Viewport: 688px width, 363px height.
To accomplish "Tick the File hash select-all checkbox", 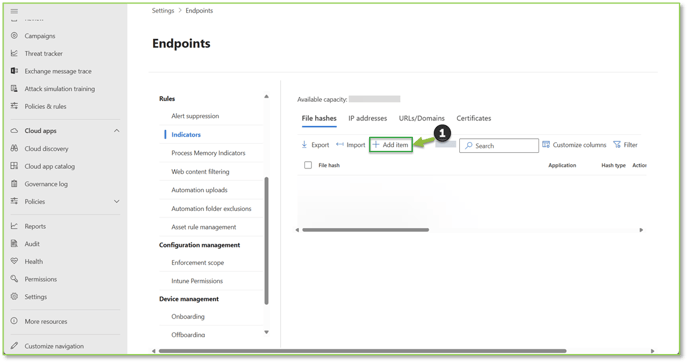I will click(308, 165).
